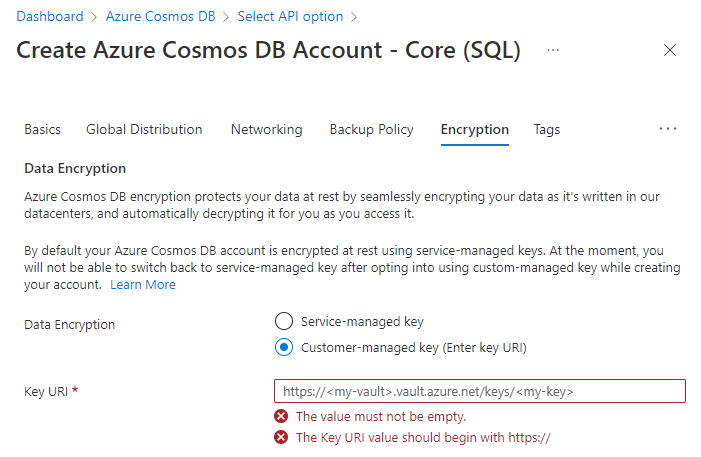The width and height of the screenshot is (701, 457).
Task: Switch to the Tags tab
Action: (x=546, y=129)
